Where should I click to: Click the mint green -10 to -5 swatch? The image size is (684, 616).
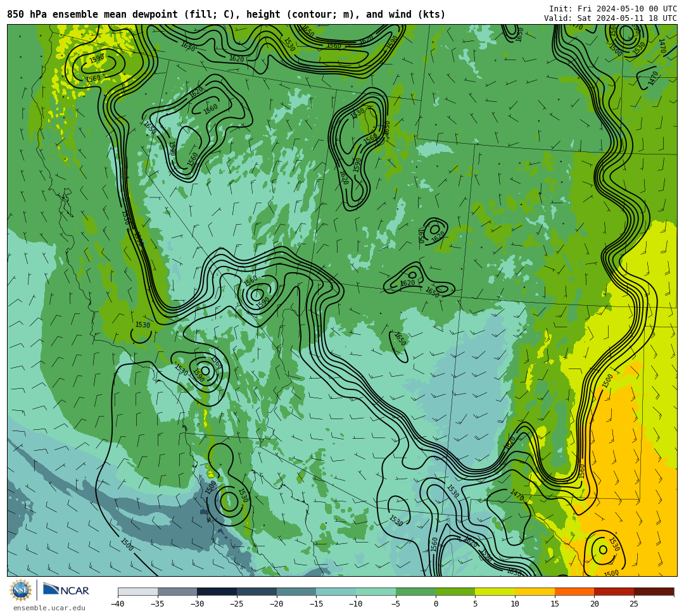pyautogui.click(x=376, y=591)
